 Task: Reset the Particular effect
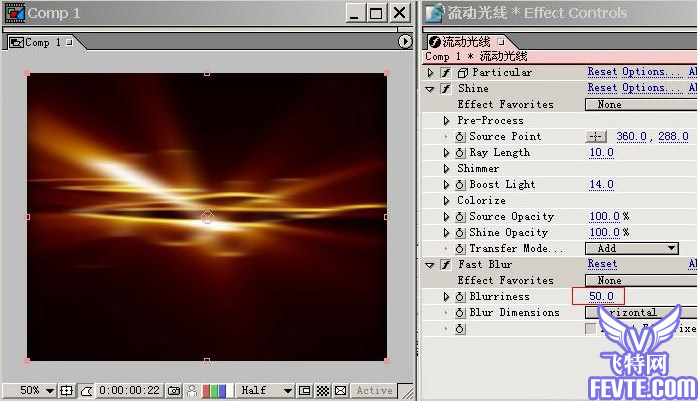pos(602,72)
